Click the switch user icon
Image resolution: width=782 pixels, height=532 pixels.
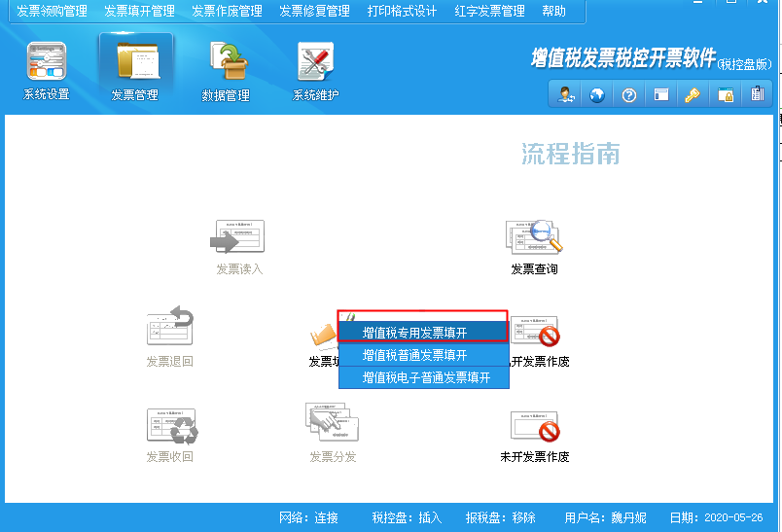(x=566, y=94)
